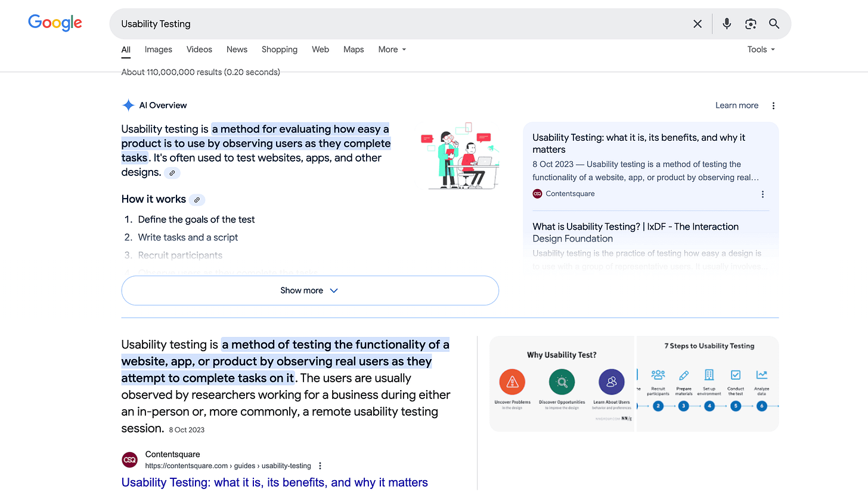
Task: Click the AI Overview illustration image
Action: (x=460, y=156)
